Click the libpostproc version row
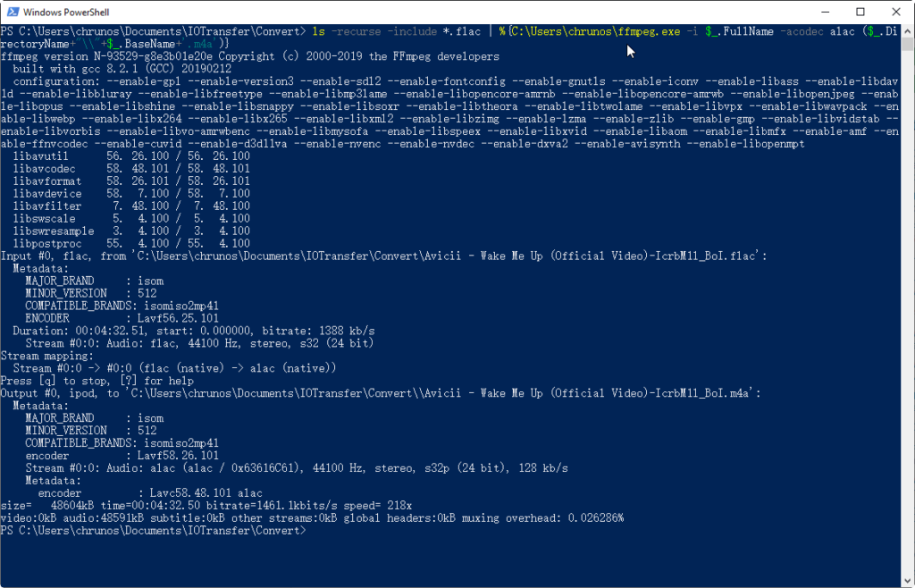Image resolution: width=915 pixels, height=588 pixels. [x=131, y=243]
